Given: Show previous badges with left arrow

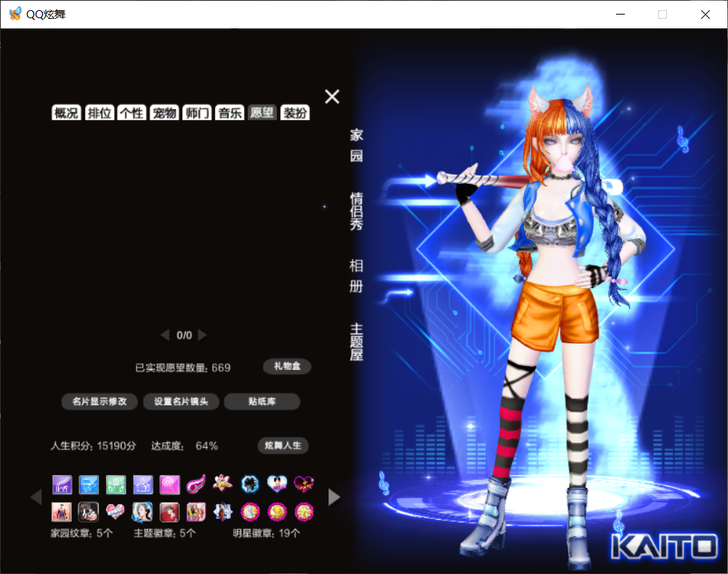Looking at the screenshot, I should point(36,497).
